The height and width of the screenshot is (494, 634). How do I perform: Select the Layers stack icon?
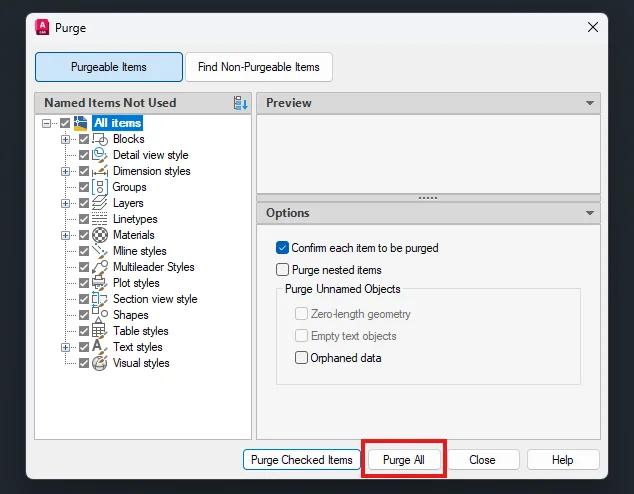point(100,203)
